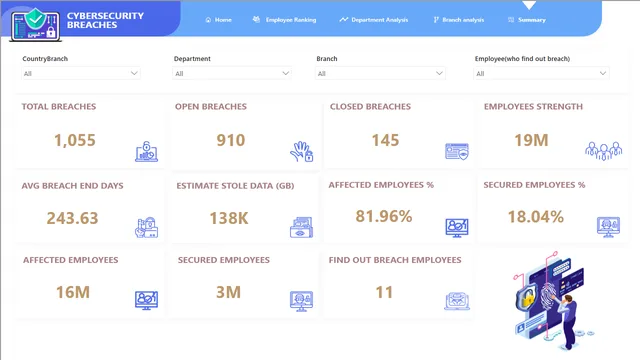Image resolution: width=640 pixels, height=360 pixels.
Task: Open the CountryBranch dropdown
Action: [x=81, y=73]
